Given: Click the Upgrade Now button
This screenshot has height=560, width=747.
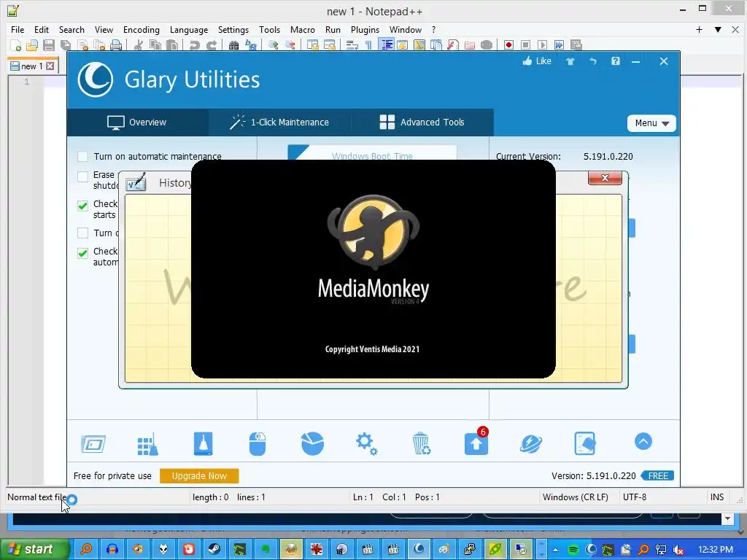Looking at the screenshot, I should pos(199,475).
